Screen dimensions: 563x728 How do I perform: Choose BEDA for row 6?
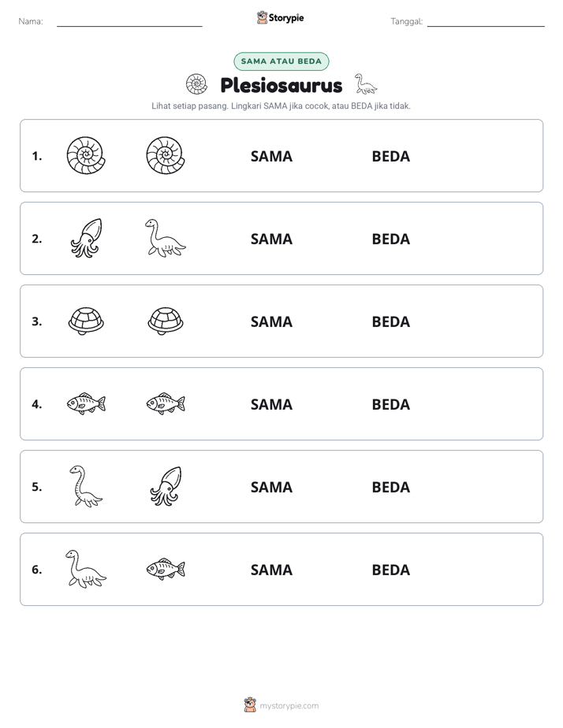click(x=391, y=570)
